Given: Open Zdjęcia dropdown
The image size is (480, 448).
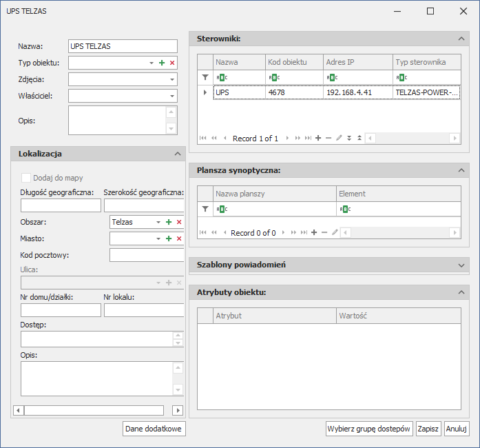Looking at the screenshot, I should pos(172,79).
